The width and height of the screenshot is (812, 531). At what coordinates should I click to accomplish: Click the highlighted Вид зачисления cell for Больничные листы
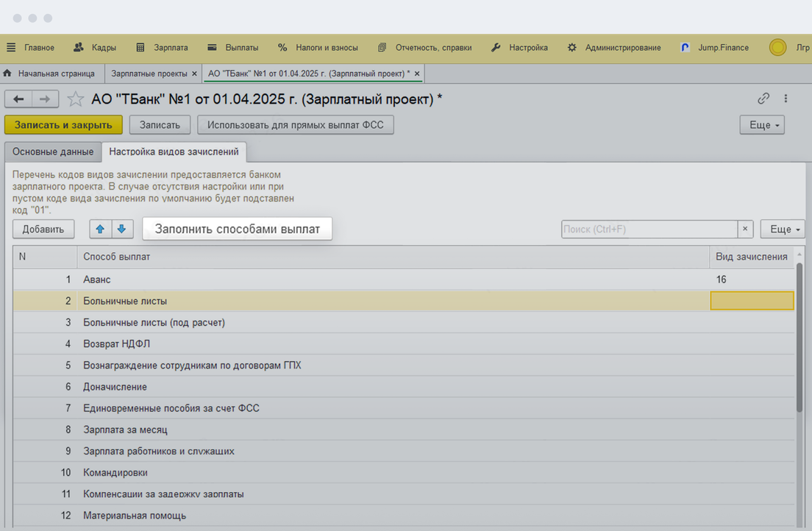coord(752,301)
